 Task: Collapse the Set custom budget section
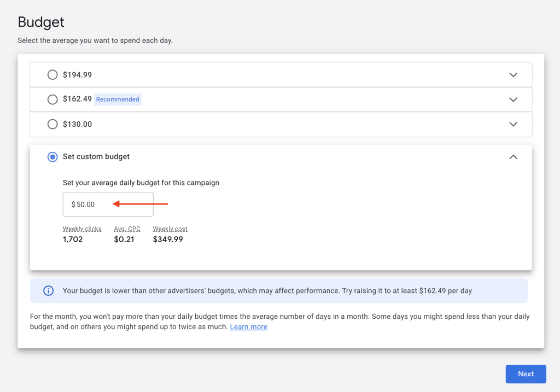coord(513,157)
